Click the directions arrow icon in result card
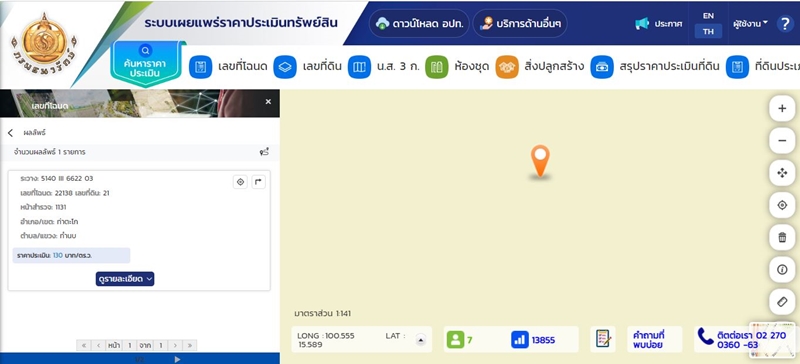 [x=259, y=182]
